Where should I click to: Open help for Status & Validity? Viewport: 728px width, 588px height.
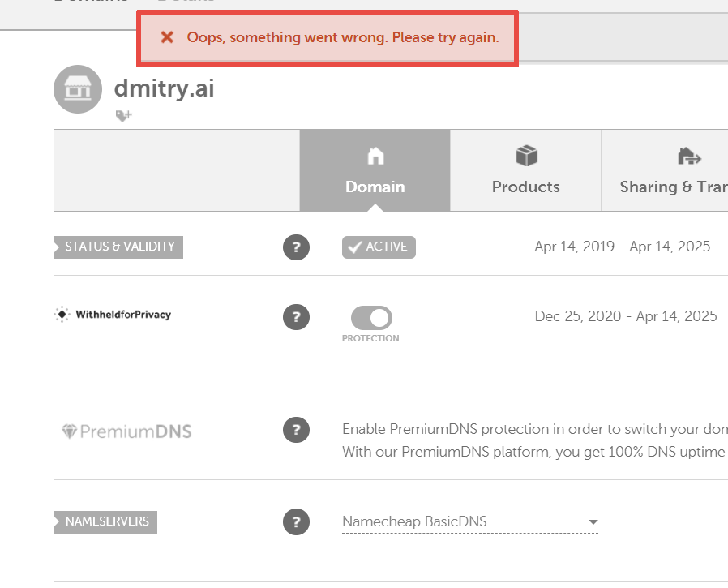(x=296, y=247)
